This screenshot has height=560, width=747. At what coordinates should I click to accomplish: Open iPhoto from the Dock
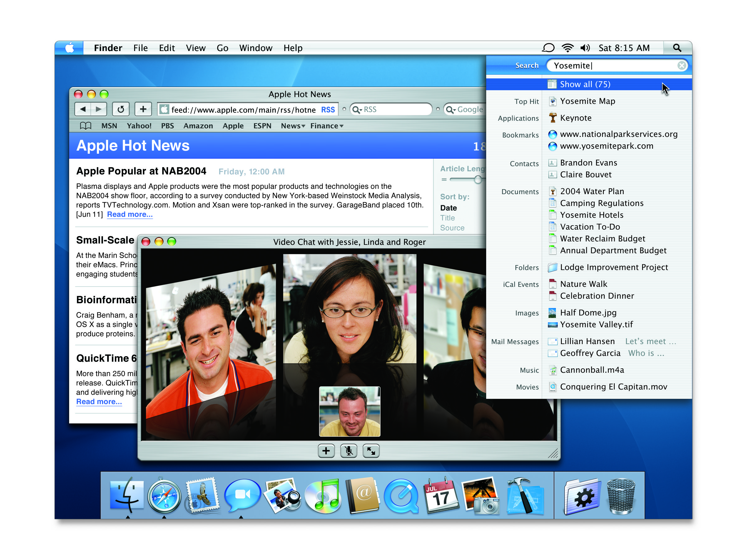tap(481, 496)
